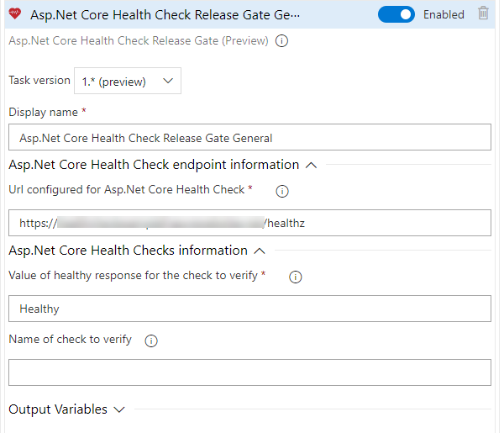
Task: Click the Display name input field
Action: coord(249,137)
